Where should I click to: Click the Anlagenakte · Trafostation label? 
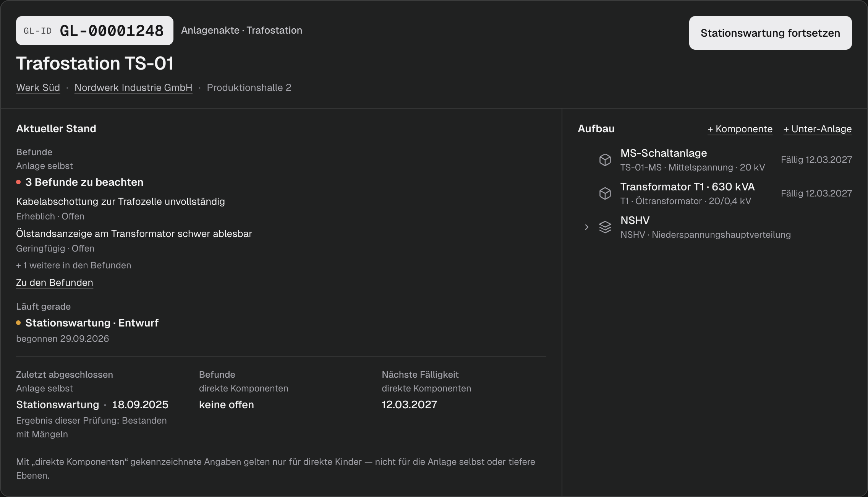241,30
